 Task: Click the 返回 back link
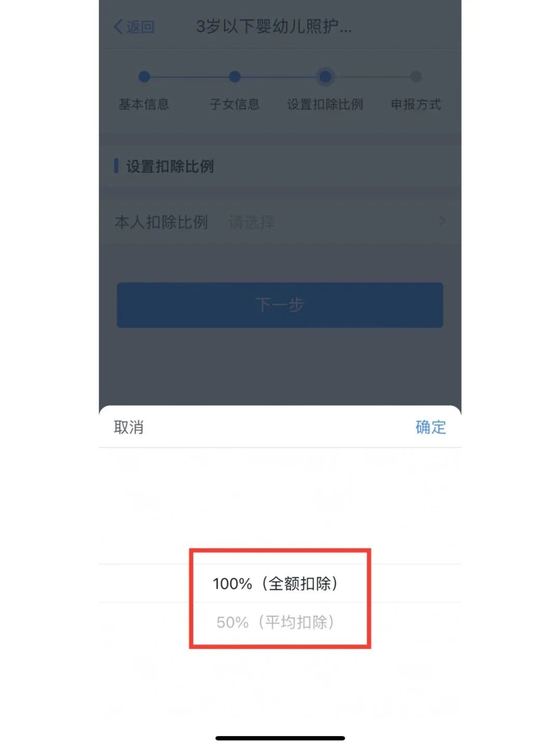pyautogui.click(x=141, y=26)
